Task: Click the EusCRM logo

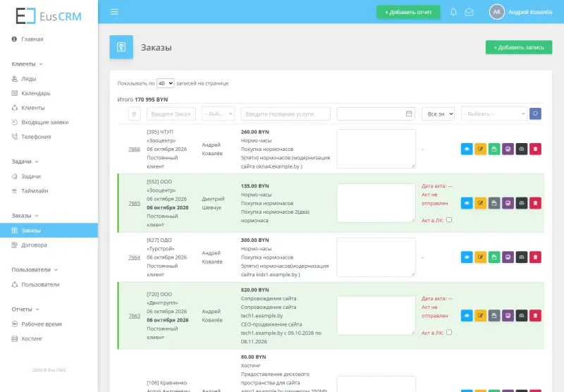Action: (x=49, y=16)
